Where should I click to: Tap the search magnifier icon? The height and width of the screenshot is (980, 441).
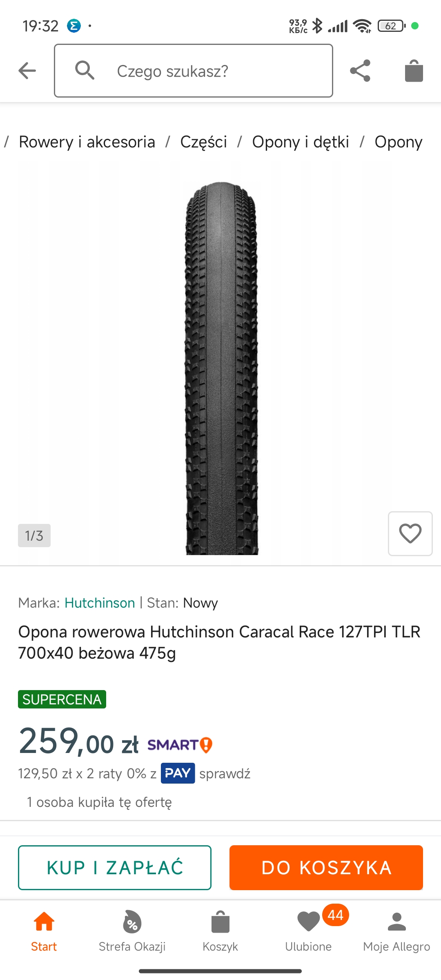[x=85, y=70]
